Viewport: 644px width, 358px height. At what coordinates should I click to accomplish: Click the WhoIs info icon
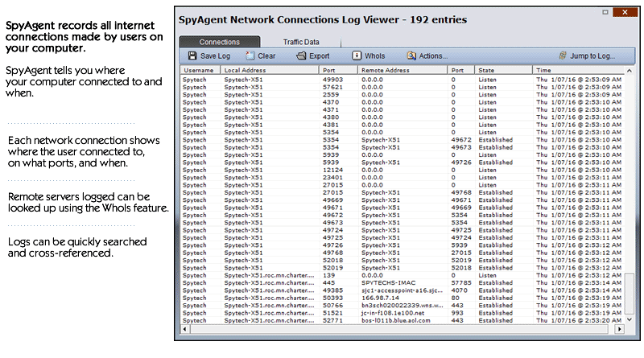pos(357,56)
